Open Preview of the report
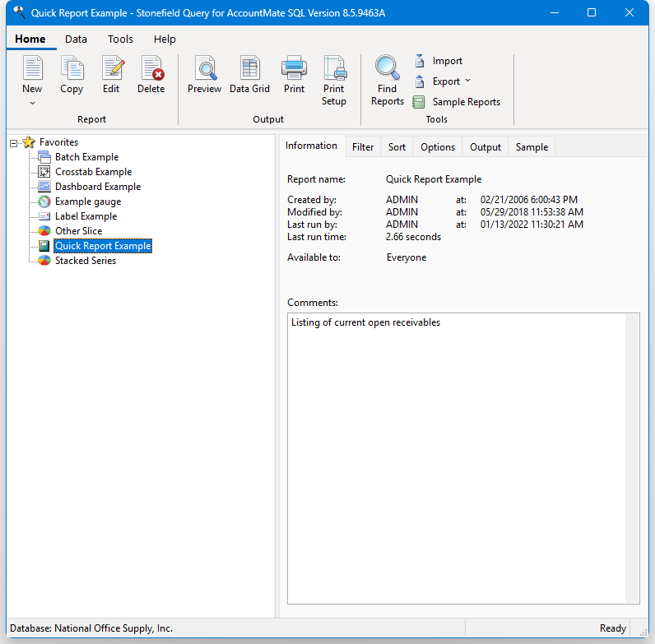655x644 pixels. click(x=204, y=69)
